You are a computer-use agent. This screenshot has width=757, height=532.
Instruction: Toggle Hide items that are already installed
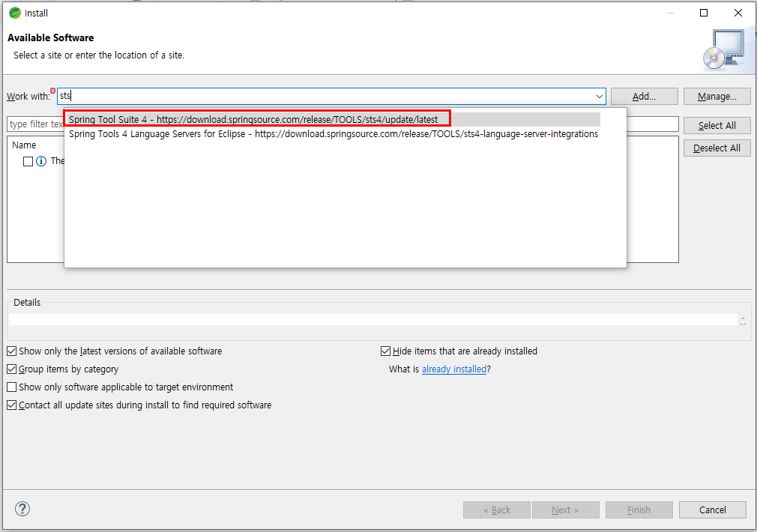pyautogui.click(x=385, y=351)
